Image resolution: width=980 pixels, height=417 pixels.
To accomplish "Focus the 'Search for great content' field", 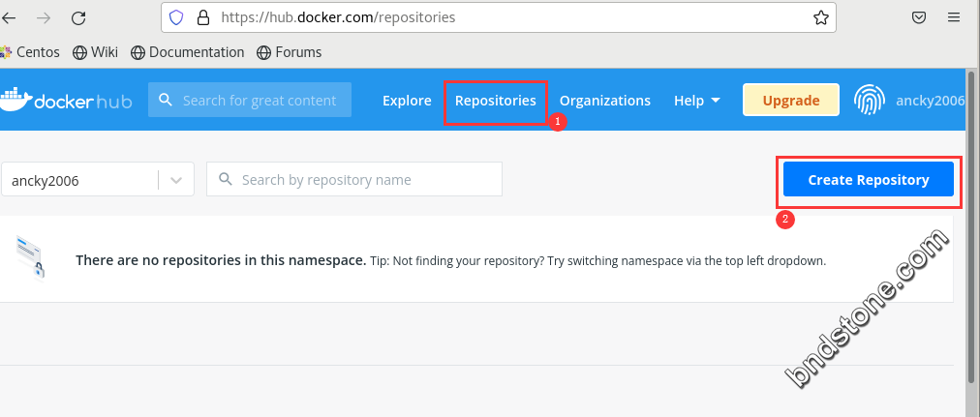I will click(x=250, y=100).
